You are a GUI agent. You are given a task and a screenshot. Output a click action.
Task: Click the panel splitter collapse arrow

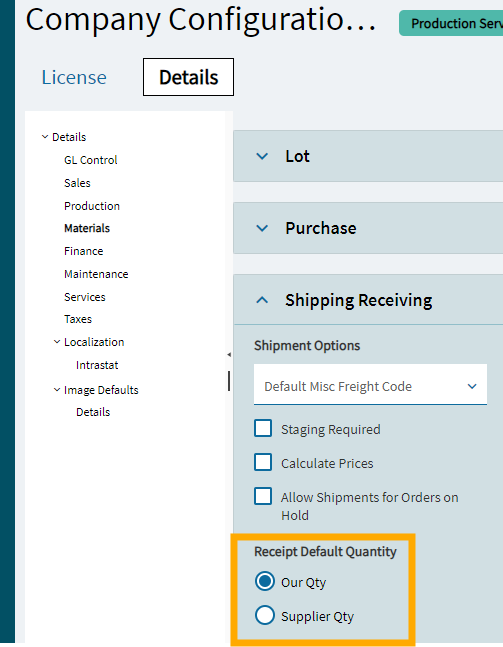[229, 354]
